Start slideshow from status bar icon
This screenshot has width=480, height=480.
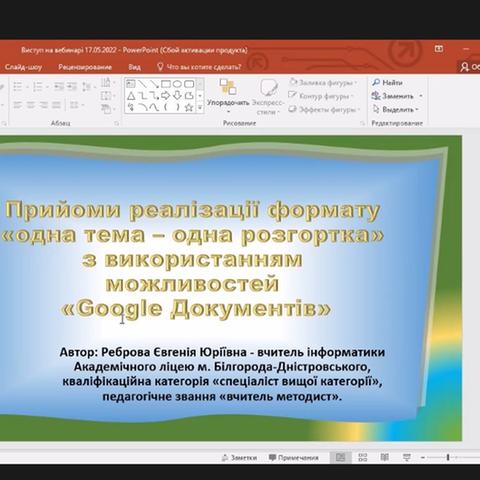(x=407, y=457)
